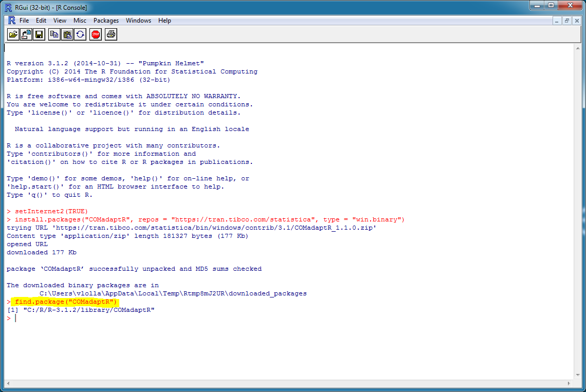Click the 'ABSOLUTELY NO WARRANTY' line
Screen dimensions: 586x392
[124, 96]
